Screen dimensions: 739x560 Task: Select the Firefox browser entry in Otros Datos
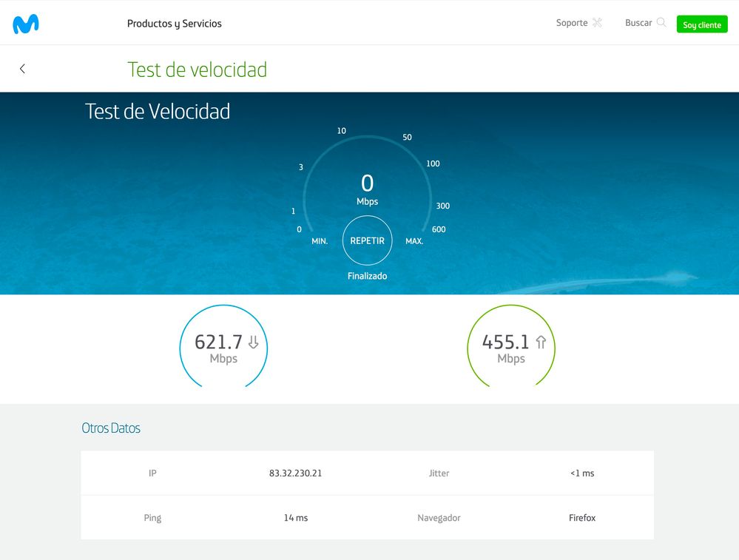pos(582,518)
